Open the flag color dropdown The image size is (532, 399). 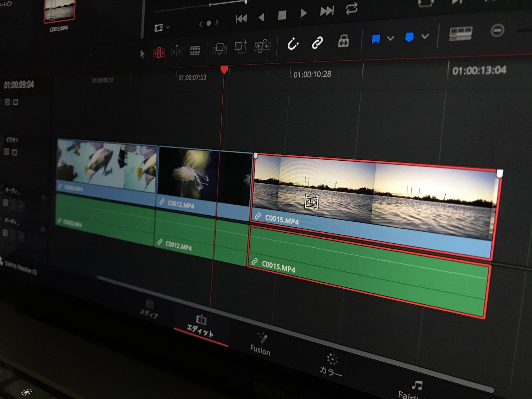click(390, 38)
